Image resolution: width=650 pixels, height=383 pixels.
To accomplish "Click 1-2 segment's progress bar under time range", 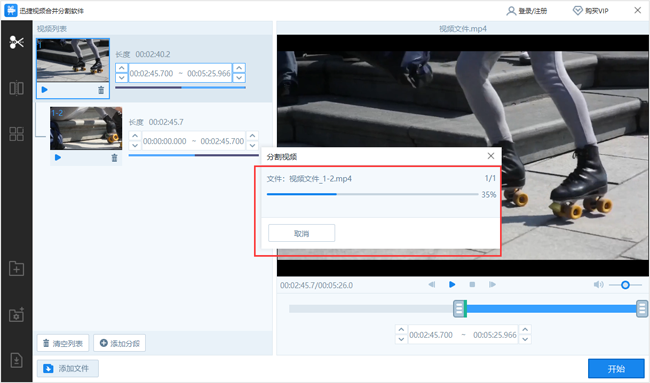I will 194,155.
